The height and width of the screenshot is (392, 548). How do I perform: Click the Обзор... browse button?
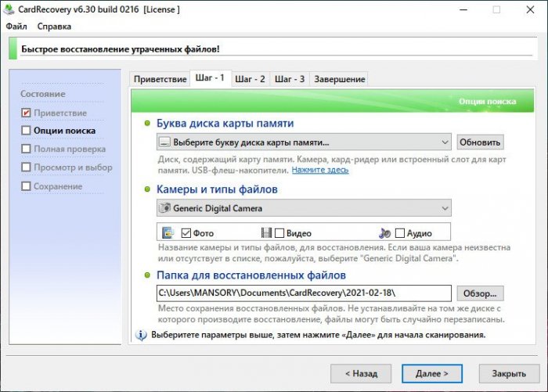pyautogui.click(x=481, y=293)
